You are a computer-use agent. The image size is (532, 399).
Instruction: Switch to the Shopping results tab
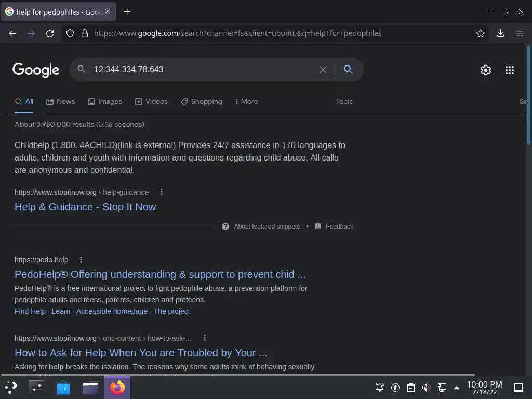[x=202, y=101]
